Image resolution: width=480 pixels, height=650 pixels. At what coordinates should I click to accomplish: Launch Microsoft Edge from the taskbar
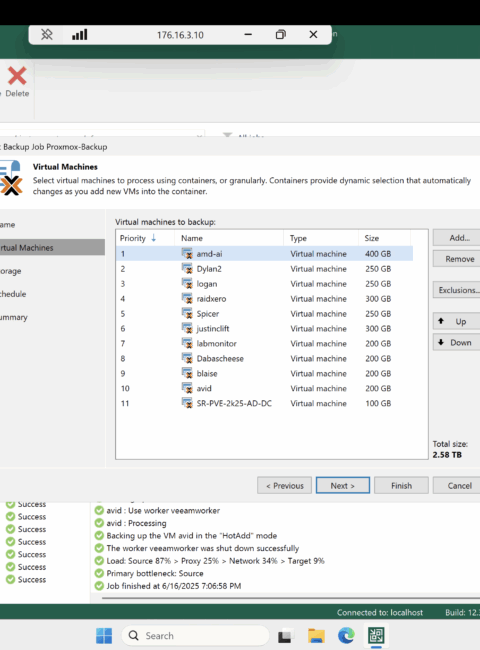pos(346,635)
